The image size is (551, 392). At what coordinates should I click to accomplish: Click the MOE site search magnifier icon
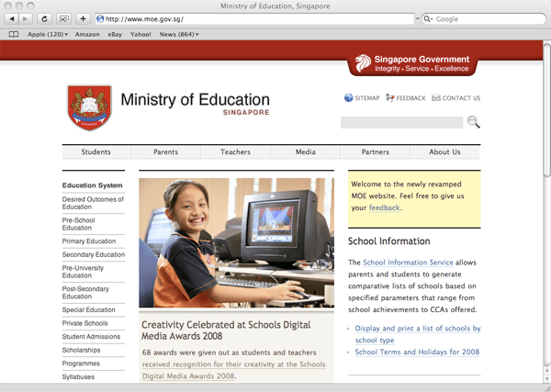[473, 122]
